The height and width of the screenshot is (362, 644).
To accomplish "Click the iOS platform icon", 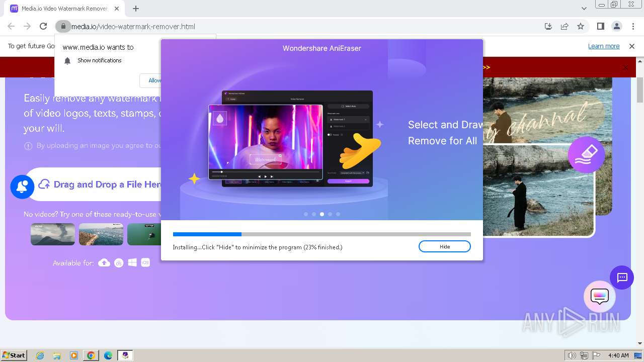I will tap(145, 262).
